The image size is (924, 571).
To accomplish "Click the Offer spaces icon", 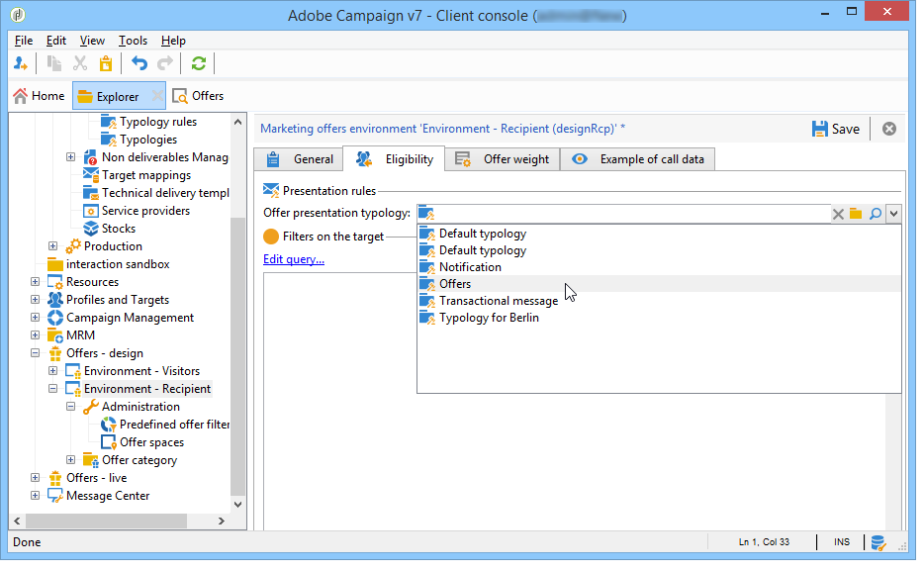I will click(x=109, y=442).
